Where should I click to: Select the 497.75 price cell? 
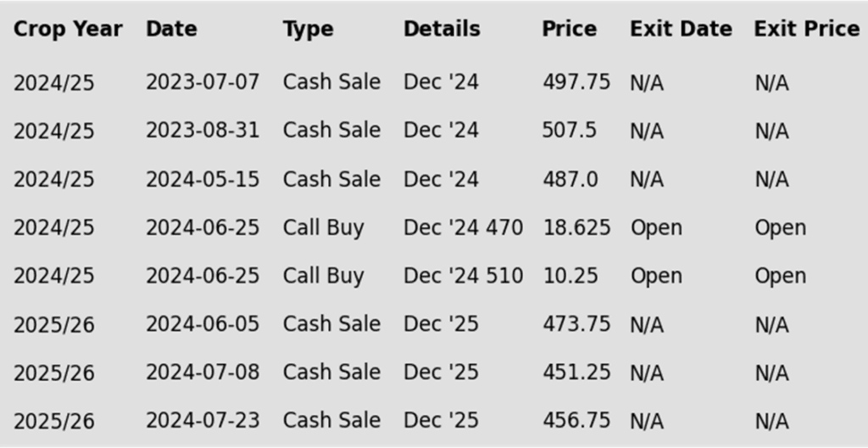pos(576,82)
